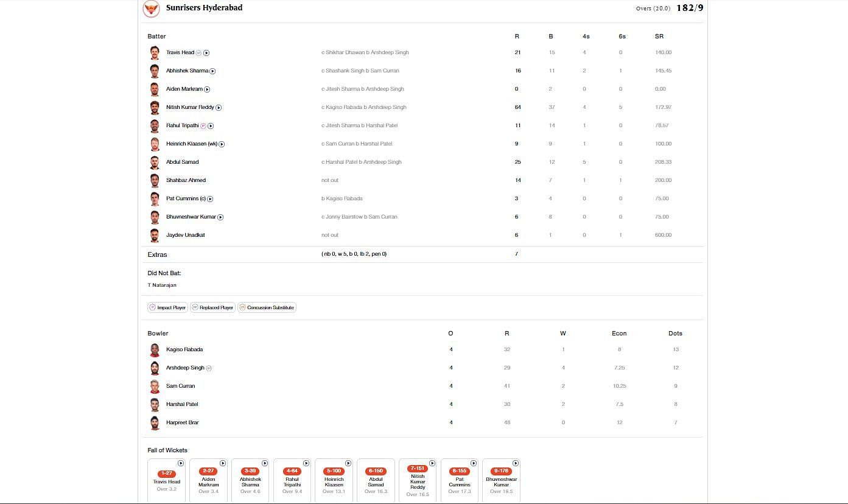The height and width of the screenshot is (504, 848).
Task: Click the Replaced Player legend button
Action: [212, 307]
